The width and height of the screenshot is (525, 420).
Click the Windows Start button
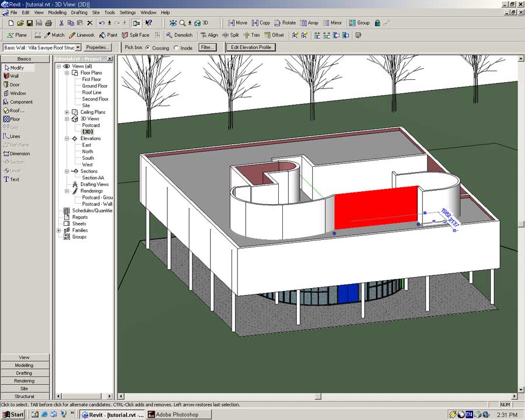(x=13, y=415)
